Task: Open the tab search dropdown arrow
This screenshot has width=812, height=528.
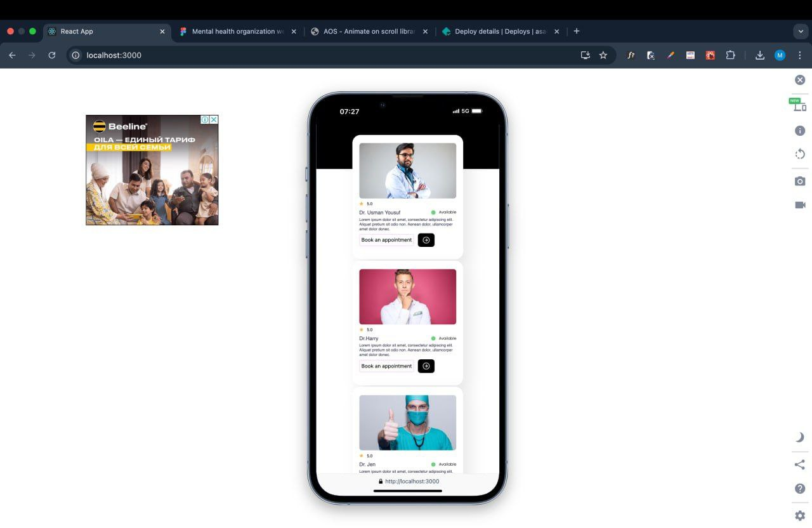Action: (x=800, y=31)
